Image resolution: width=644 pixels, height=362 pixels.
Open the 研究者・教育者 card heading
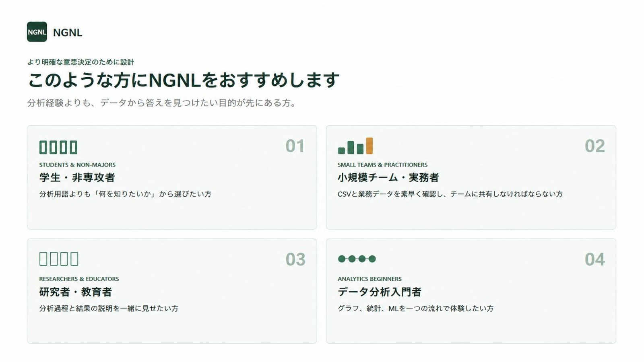pos(76,292)
